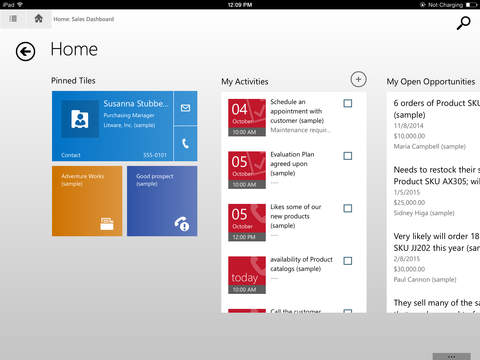Click Susanna Stubbe... contact name
Screen dimensions: 480x360
click(136, 104)
